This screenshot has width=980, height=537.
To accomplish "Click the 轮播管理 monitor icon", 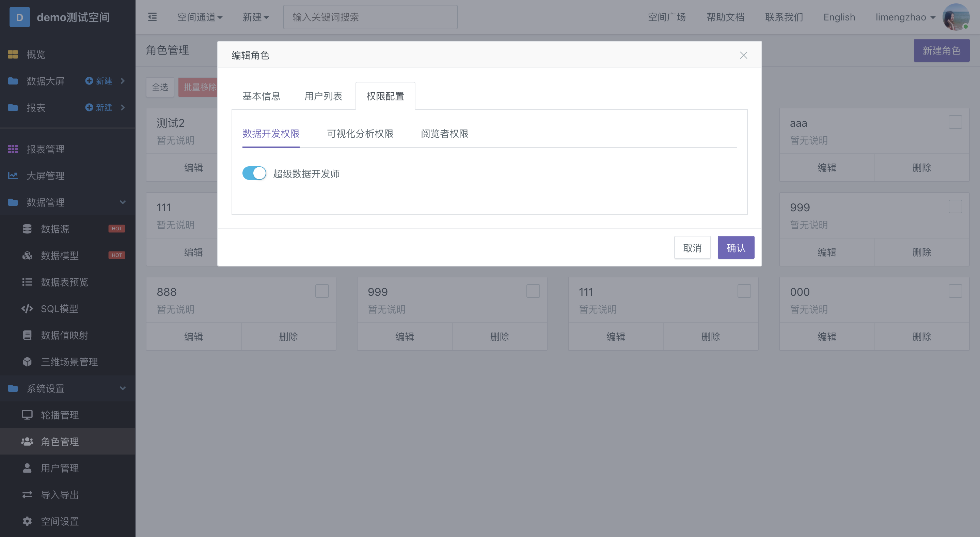I will coord(27,415).
